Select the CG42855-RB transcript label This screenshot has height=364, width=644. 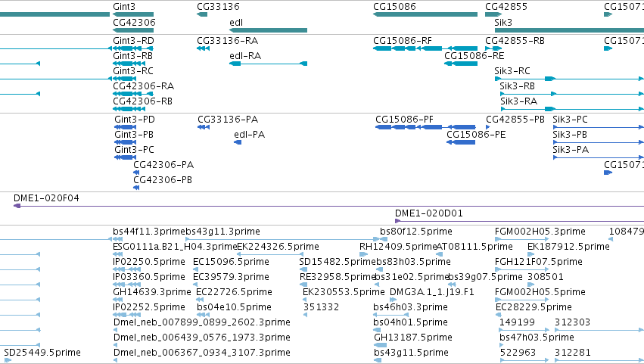(x=515, y=41)
